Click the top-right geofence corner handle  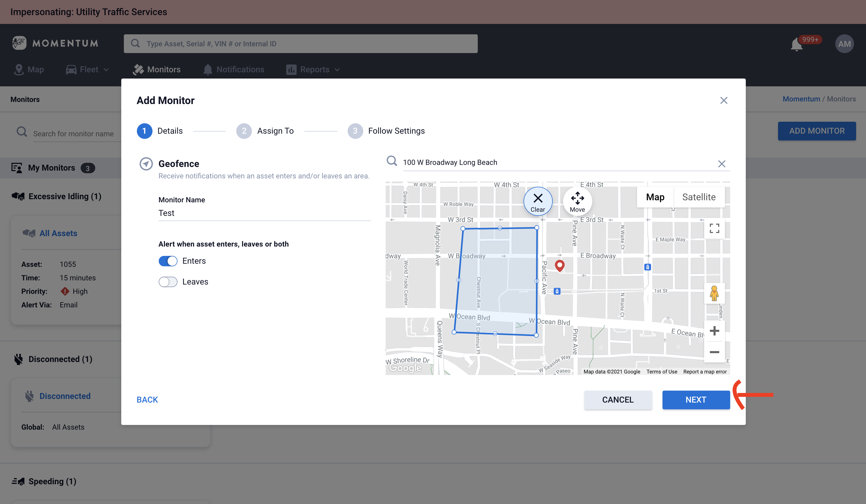[x=537, y=228]
